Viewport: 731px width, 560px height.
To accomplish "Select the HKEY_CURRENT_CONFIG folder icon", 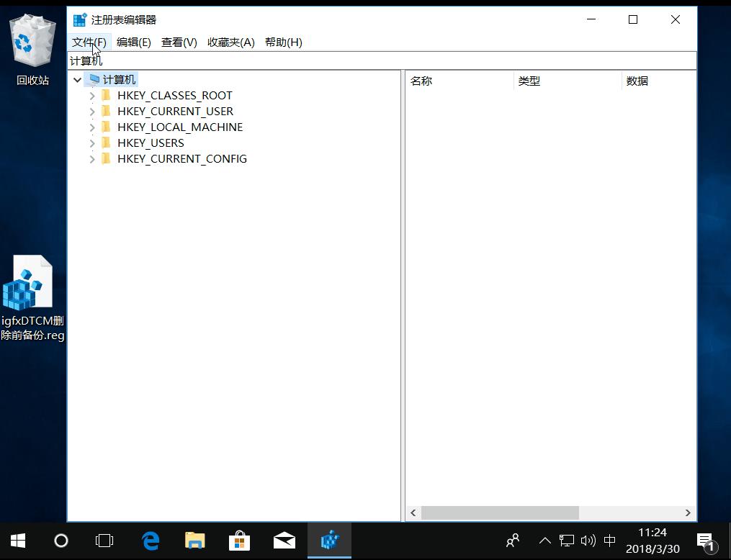I will [107, 158].
